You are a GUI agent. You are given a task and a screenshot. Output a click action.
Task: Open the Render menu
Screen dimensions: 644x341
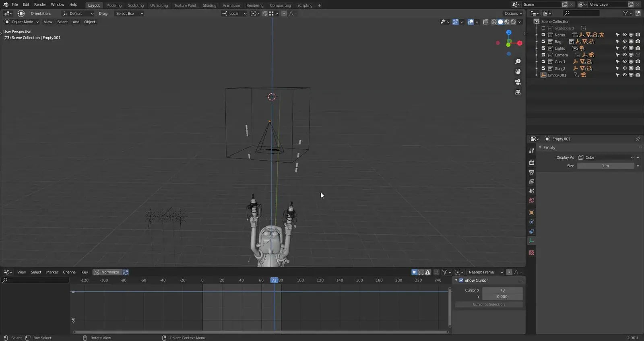click(40, 4)
